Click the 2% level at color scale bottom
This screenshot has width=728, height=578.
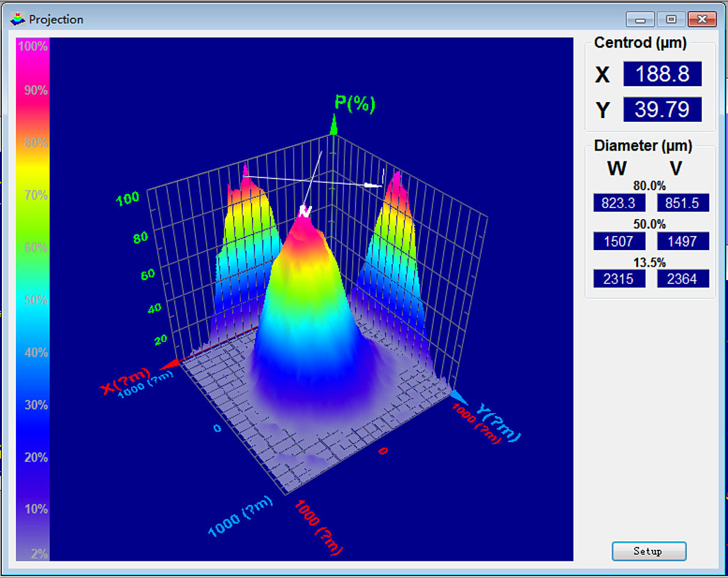click(32, 554)
